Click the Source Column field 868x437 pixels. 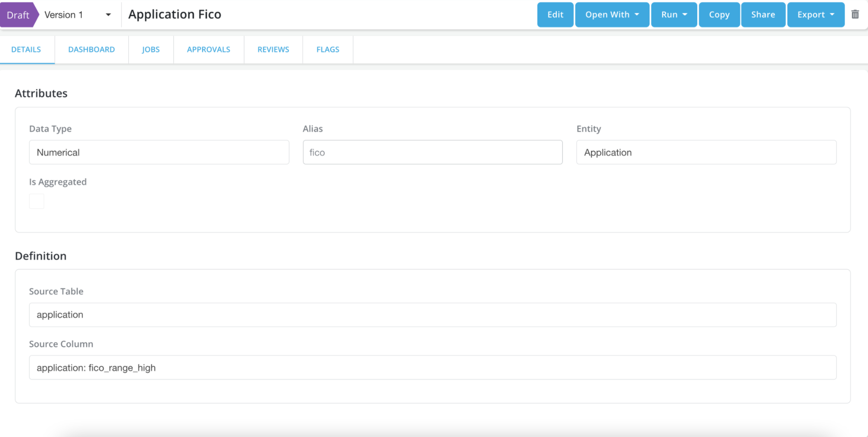click(x=432, y=368)
